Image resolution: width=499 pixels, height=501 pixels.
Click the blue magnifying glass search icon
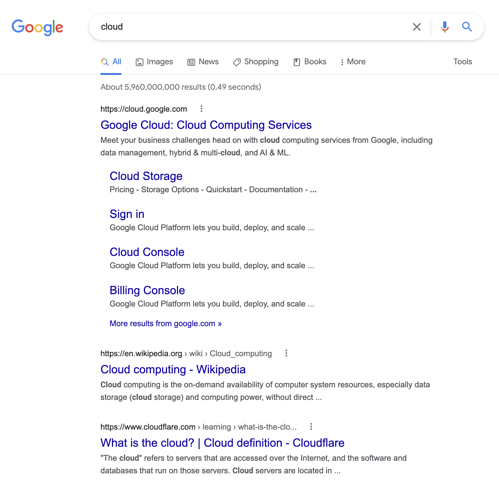(x=467, y=27)
